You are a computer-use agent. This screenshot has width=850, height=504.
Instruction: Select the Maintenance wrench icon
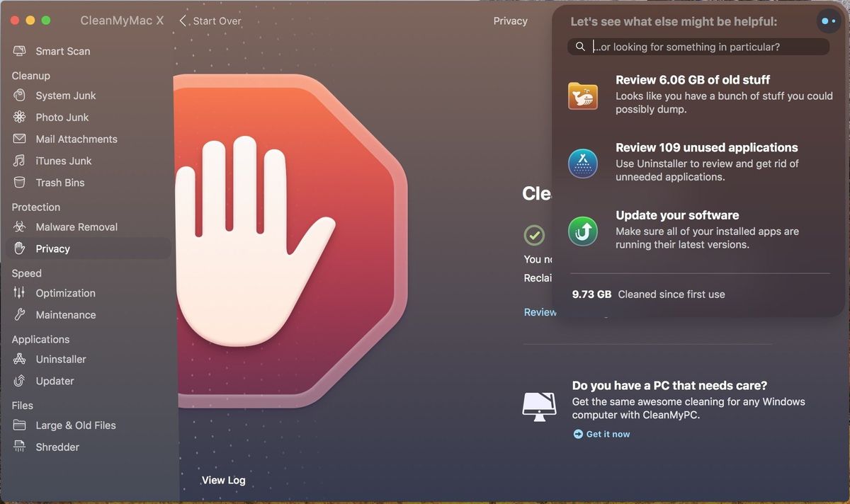[20, 315]
